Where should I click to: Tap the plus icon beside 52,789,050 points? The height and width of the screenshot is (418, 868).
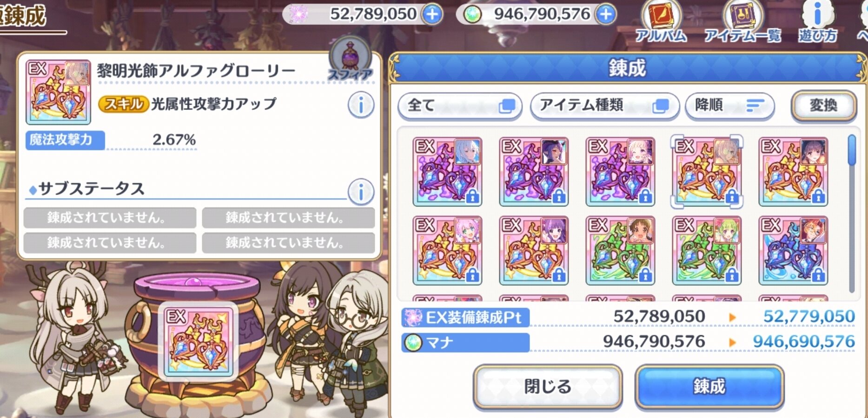point(432,14)
